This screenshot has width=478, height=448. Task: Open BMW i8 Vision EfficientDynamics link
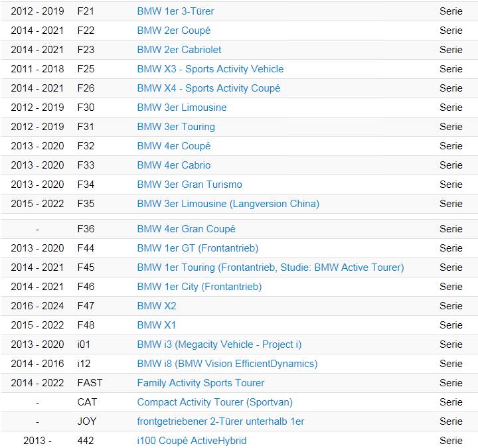[x=228, y=363]
